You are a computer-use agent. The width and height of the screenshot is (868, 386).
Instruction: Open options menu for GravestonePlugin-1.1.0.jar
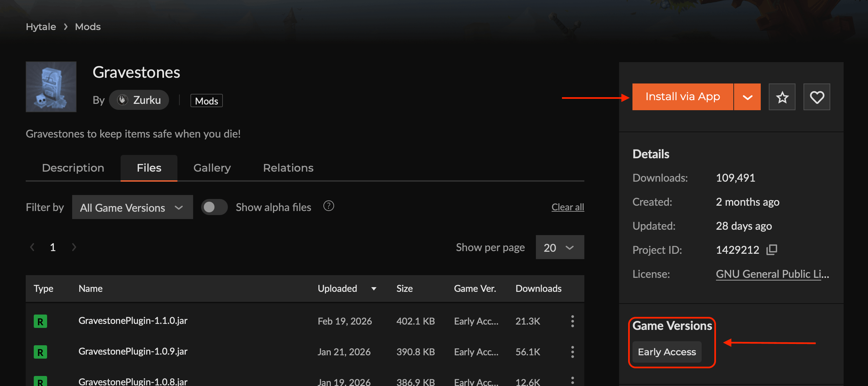pos(572,321)
